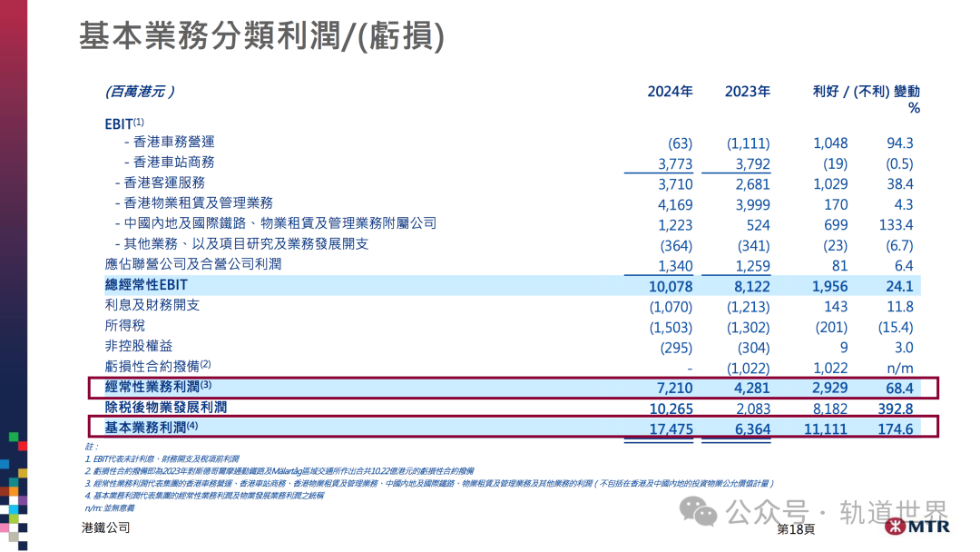Click the (63) value for 2024
This screenshot has height=552, width=980.
(x=680, y=143)
